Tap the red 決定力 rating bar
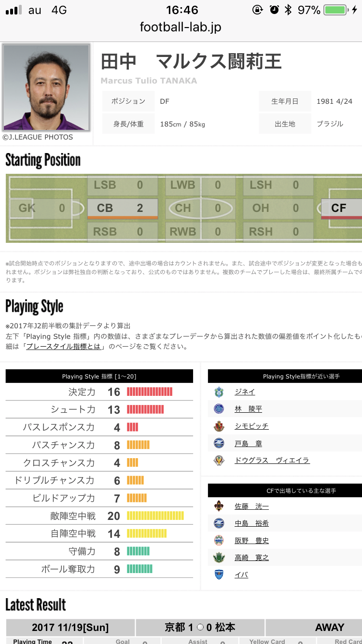Screen dimensions: 362x644 tap(149, 392)
